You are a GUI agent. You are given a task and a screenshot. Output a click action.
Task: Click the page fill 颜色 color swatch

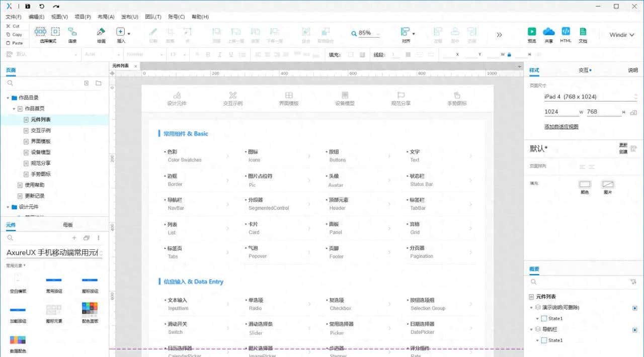pos(585,185)
